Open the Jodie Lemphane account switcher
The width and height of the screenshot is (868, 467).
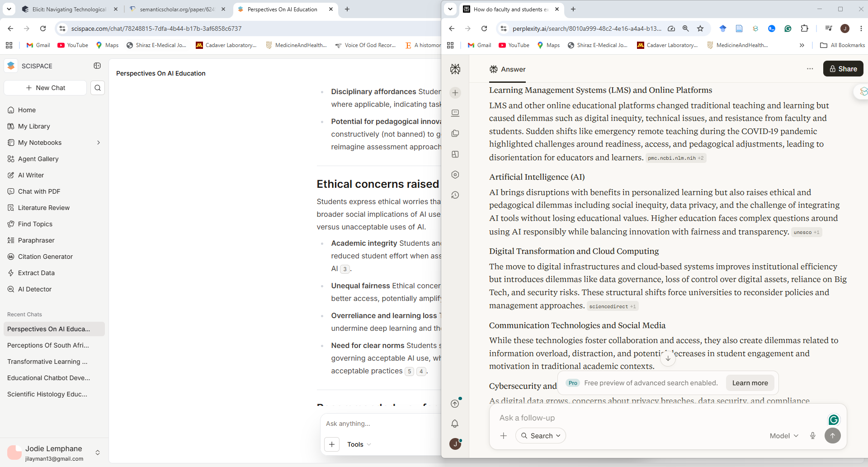98,453
